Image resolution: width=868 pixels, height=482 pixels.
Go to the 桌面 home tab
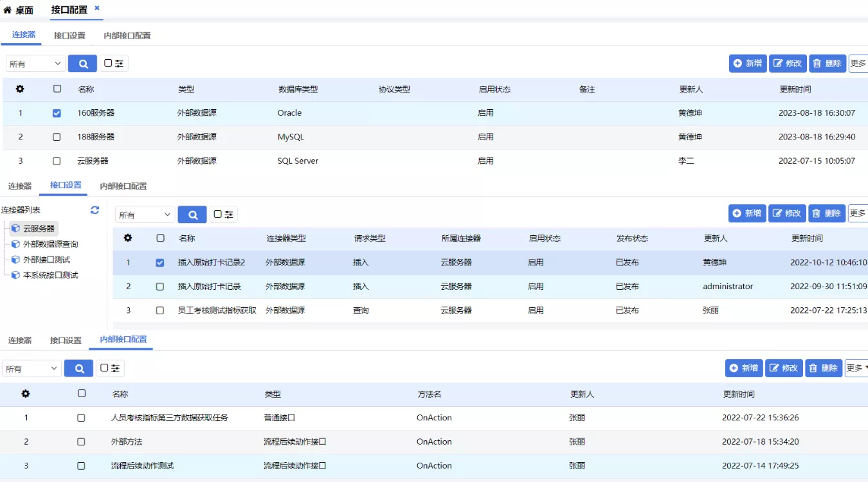19,10
